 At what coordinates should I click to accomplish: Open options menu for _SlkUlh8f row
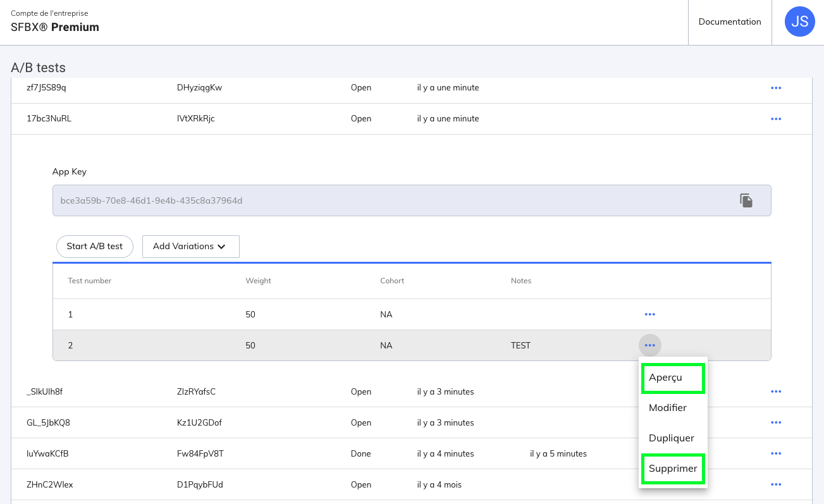pos(776,392)
